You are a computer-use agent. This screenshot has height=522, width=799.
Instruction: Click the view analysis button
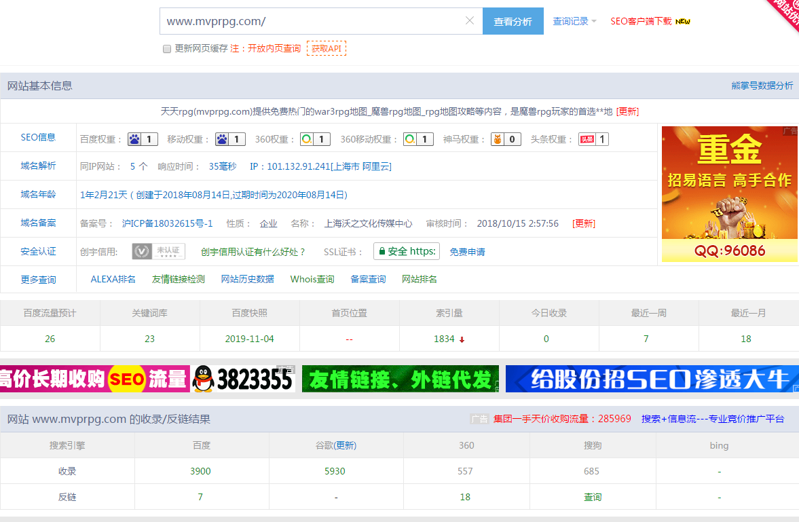[x=513, y=21]
